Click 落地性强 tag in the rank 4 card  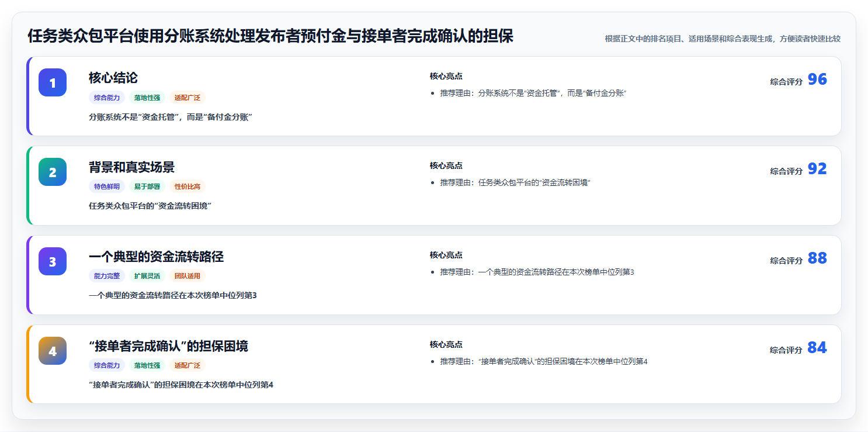click(x=147, y=366)
